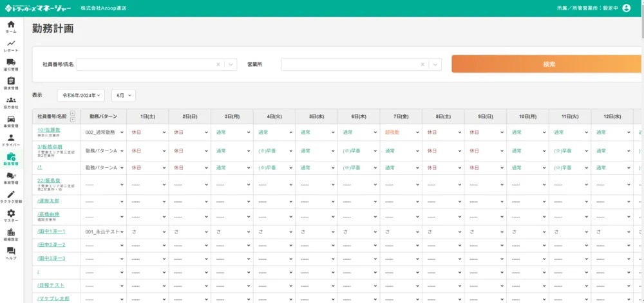Click the 株式会社Azoop運送 company name
Viewport: 644px width, 303px height.
[104, 8]
